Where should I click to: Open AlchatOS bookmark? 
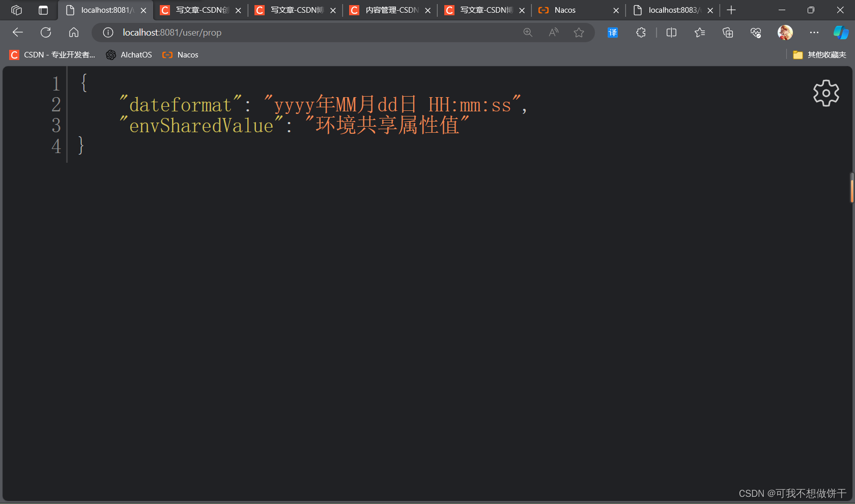[x=129, y=55]
